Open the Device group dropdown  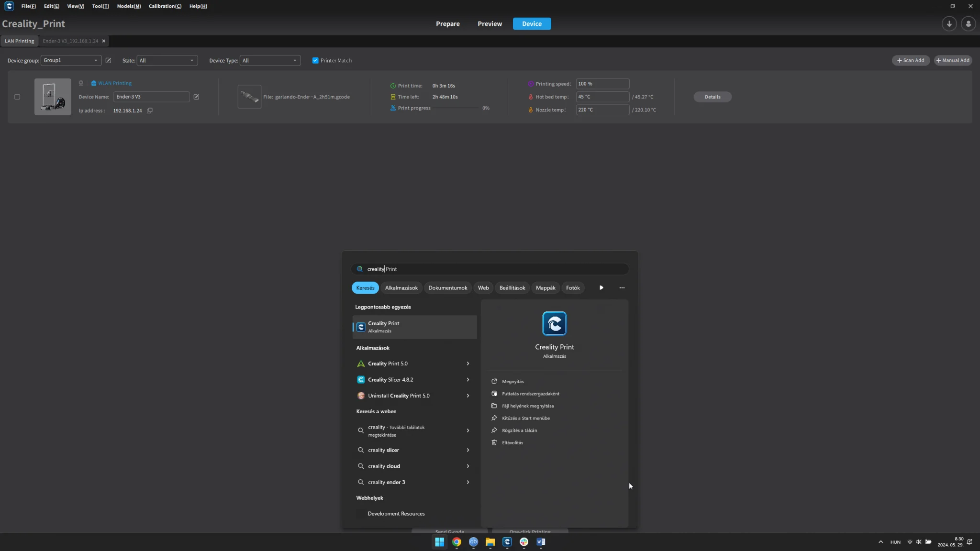coord(71,61)
